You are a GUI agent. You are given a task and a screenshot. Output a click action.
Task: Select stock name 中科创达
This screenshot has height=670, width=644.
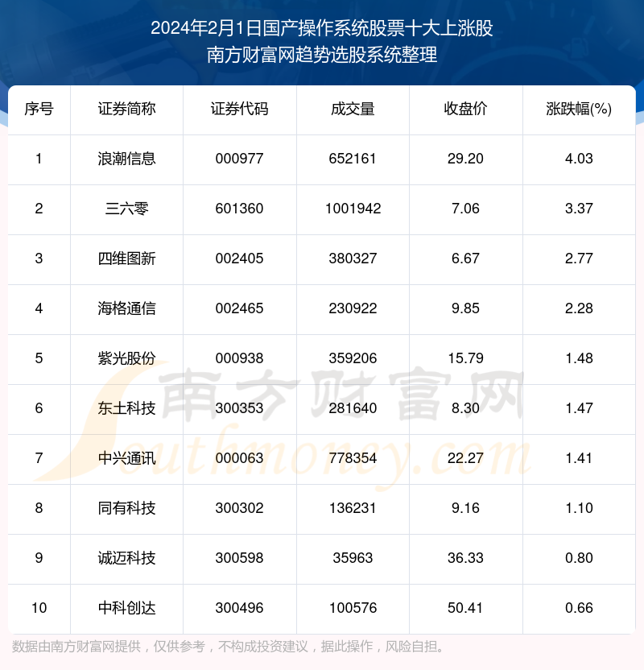tap(127, 608)
